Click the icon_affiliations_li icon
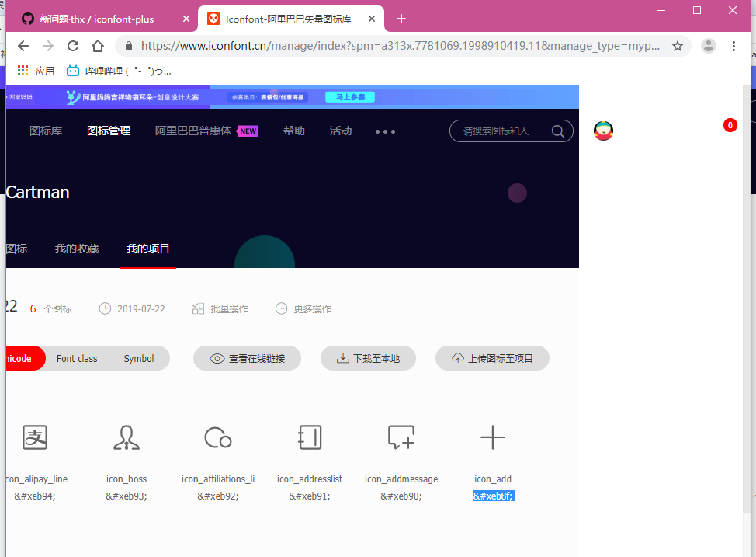The width and height of the screenshot is (756, 557). (x=218, y=437)
